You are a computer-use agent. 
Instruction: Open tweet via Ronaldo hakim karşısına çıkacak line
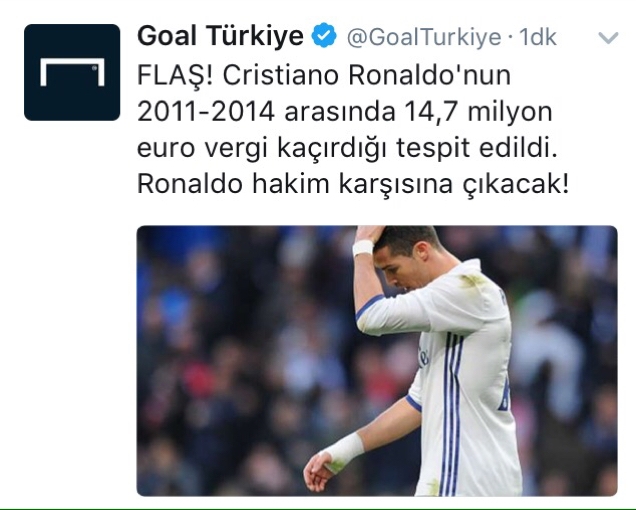(353, 184)
